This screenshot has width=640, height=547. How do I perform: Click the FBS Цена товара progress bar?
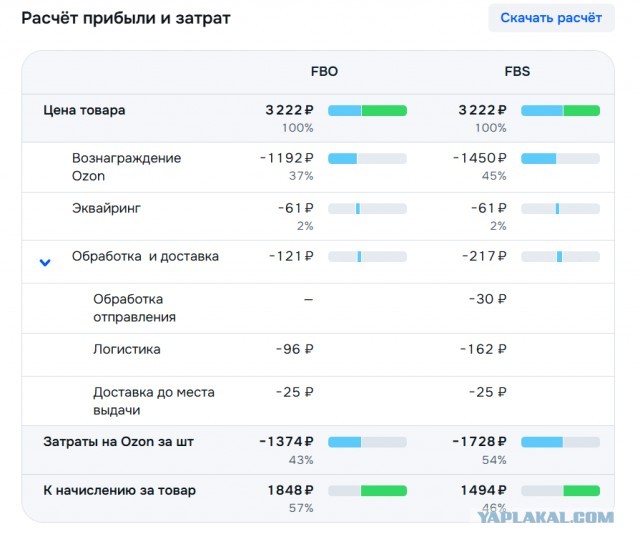(x=560, y=110)
